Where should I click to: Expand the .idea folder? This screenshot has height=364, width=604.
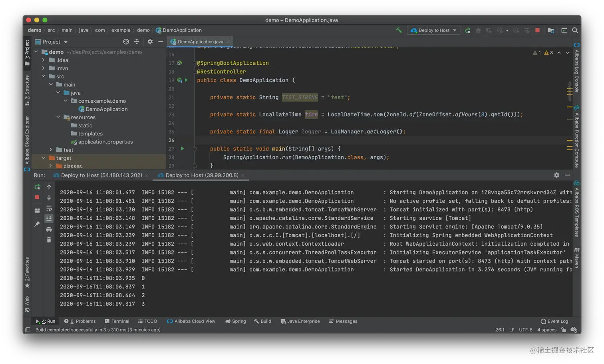click(44, 60)
